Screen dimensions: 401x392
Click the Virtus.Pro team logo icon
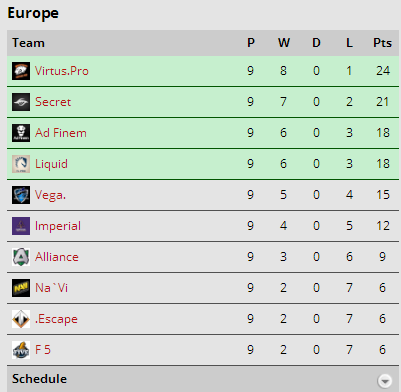tap(21, 71)
